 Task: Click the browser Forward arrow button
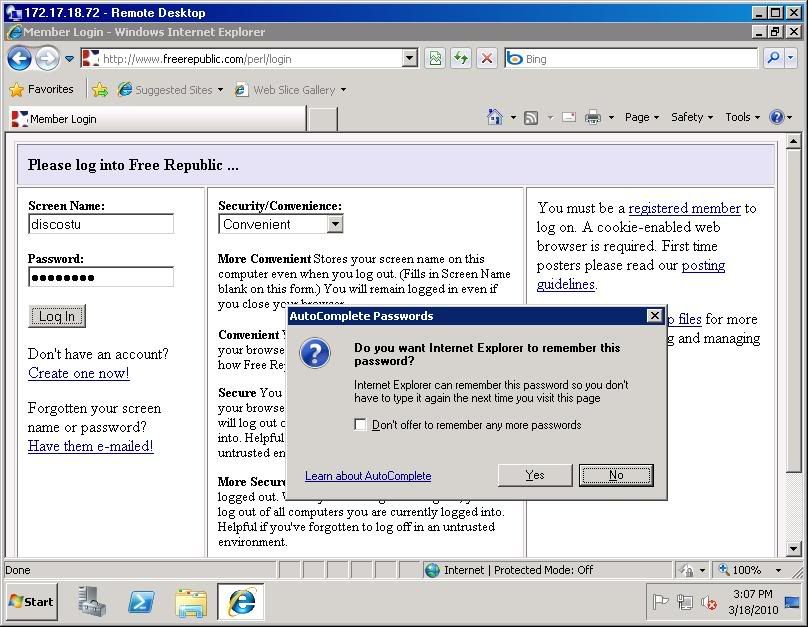point(47,59)
